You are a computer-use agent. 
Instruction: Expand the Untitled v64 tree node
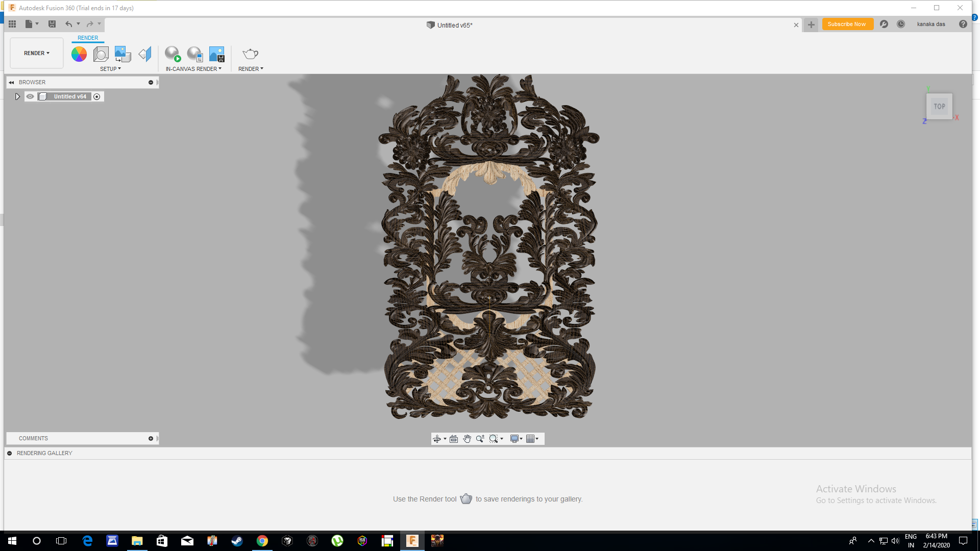[x=17, y=96]
